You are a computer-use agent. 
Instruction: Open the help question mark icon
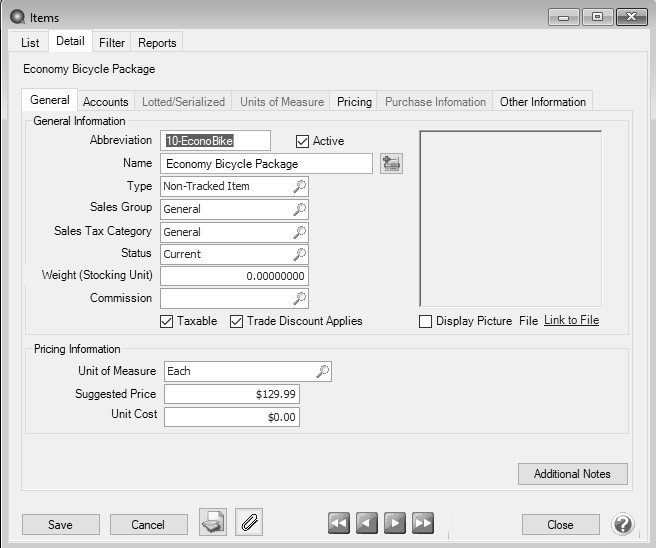click(x=622, y=524)
